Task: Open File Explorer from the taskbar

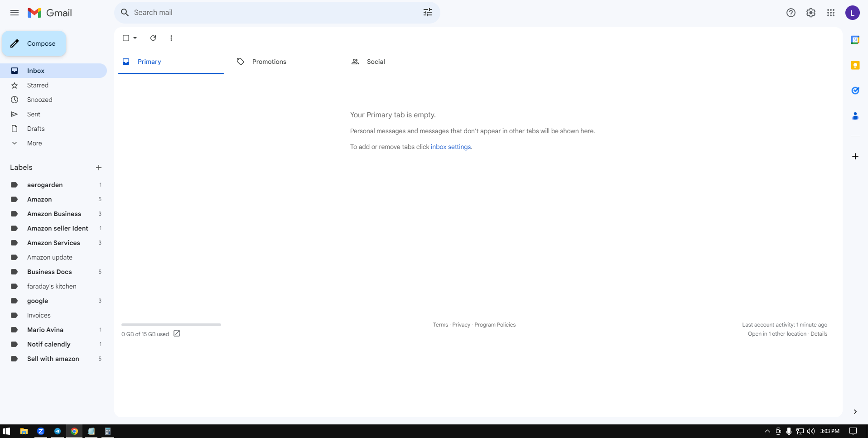Action: 24,431
